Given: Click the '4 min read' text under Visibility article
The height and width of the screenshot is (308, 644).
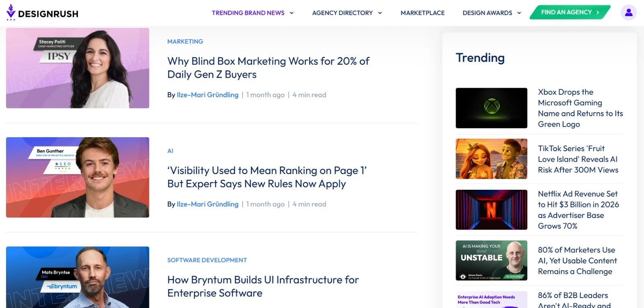Looking at the screenshot, I should tap(309, 204).
